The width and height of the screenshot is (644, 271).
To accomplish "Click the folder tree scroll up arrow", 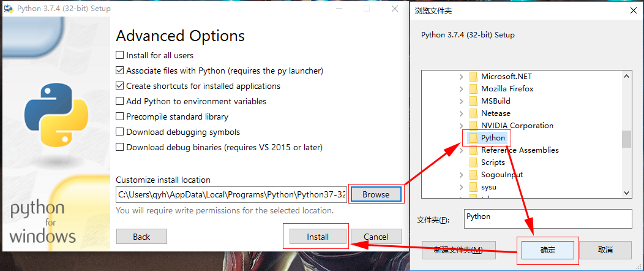I will 626,76.
